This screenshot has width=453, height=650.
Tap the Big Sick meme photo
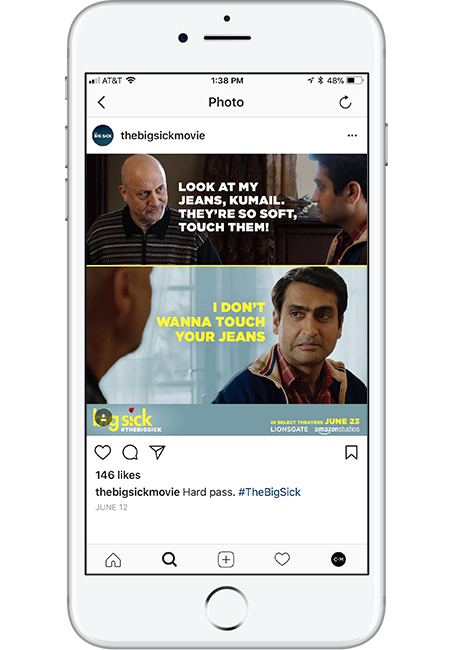pos(227,295)
